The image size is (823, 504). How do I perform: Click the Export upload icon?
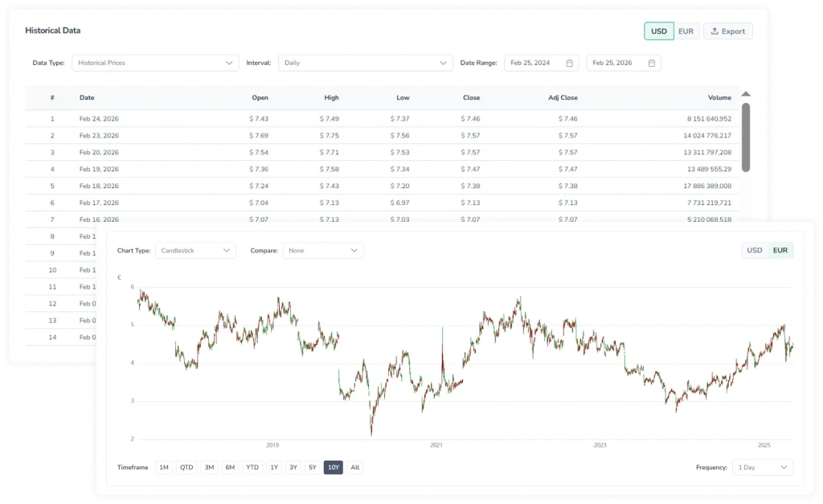[713, 31]
